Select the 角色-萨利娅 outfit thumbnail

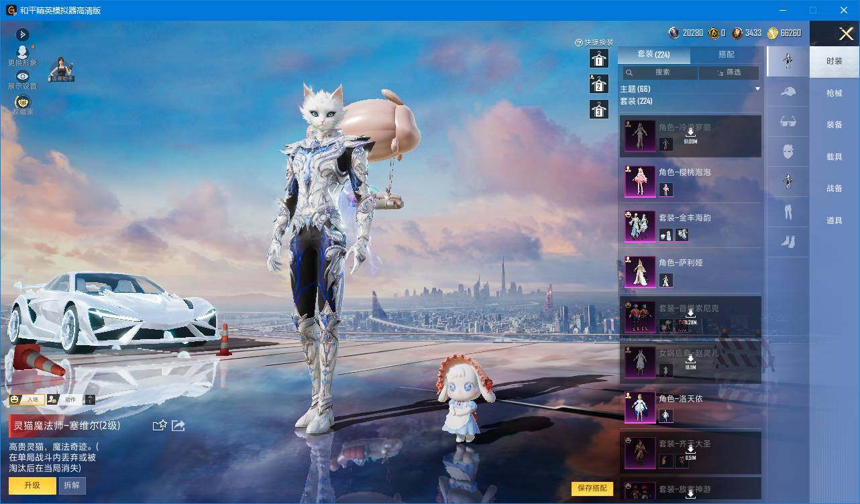coord(640,271)
